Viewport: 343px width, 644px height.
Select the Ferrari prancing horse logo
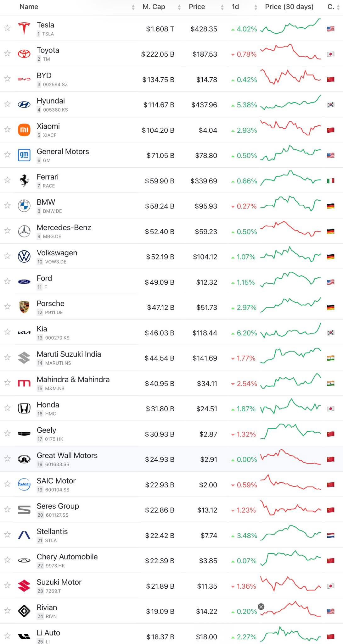tap(24, 180)
